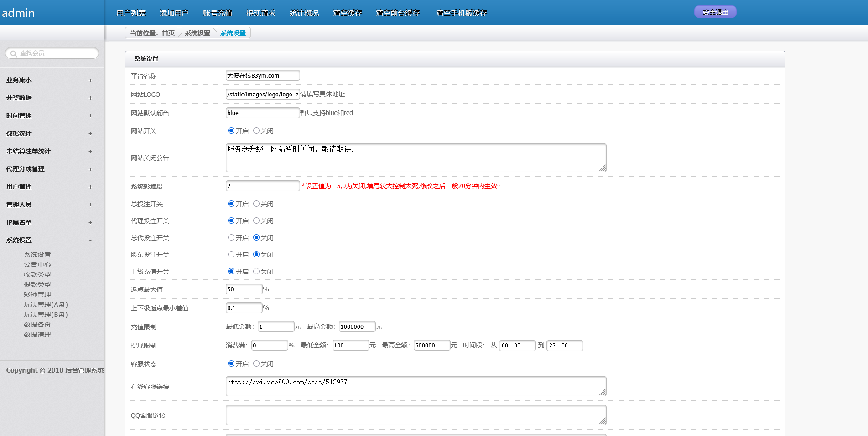Go to 首页 in the breadcrumb
This screenshot has width=868, height=436.
click(x=168, y=33)
